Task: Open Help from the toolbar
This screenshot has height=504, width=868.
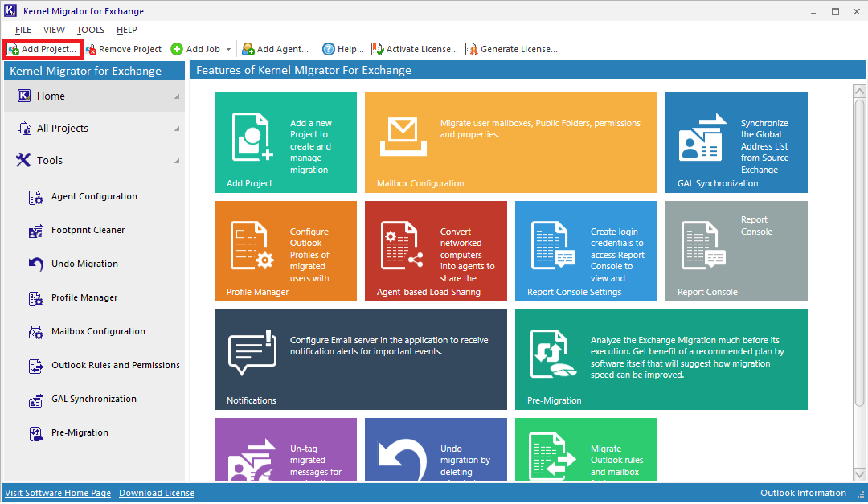Action: point(343,49)
